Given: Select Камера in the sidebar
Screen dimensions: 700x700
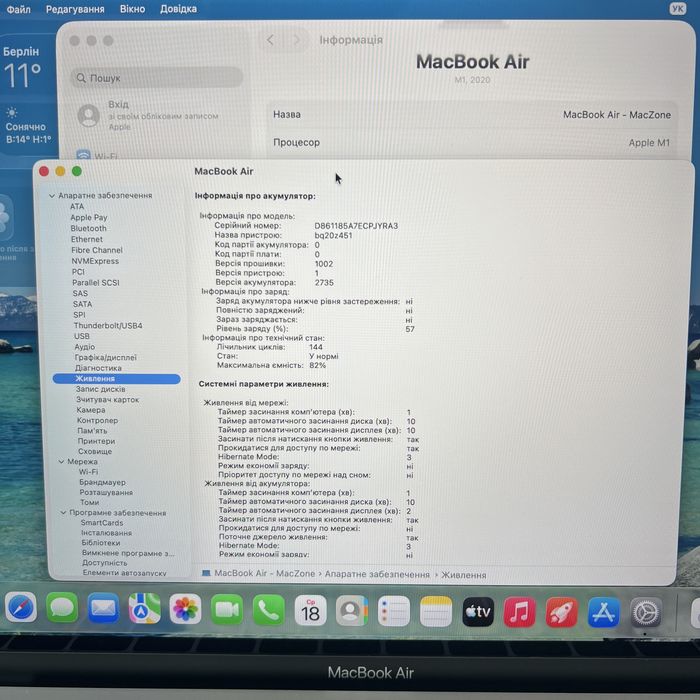Looking at the screenshot, I should point(91,410).
